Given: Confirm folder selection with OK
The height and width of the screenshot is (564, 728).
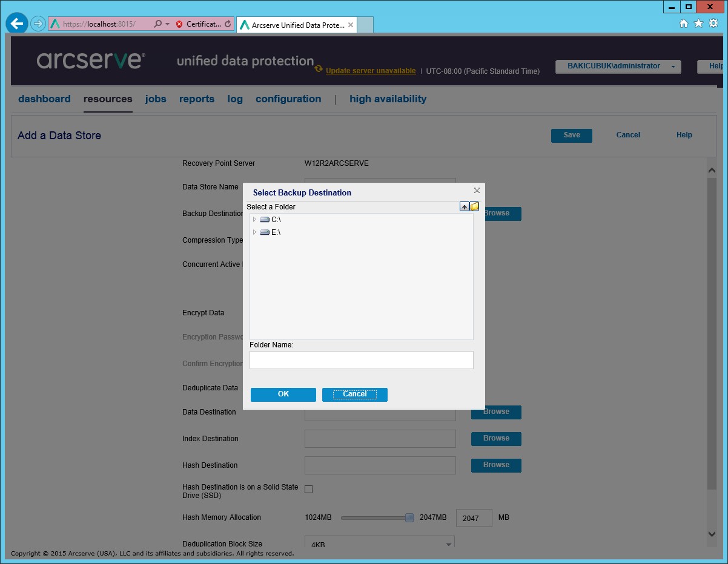Looking at the screenshot, I should pyautogui.click(x=283, y=395).
